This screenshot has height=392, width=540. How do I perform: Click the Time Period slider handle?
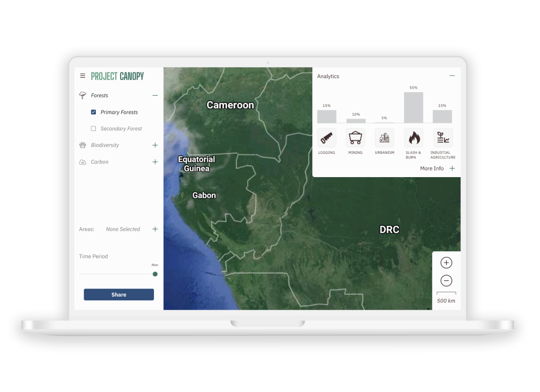point(155,274)
